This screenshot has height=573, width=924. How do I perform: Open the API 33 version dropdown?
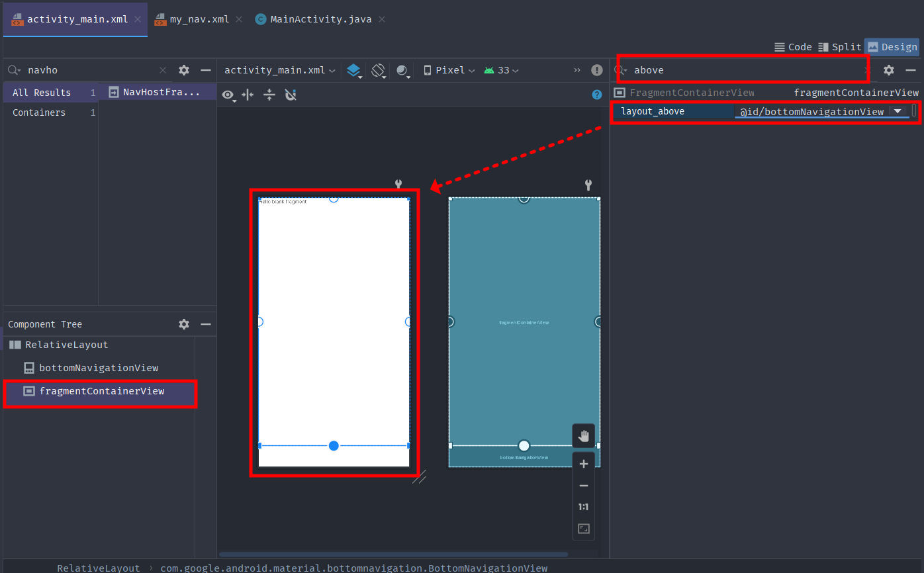(x=501, y=70)
